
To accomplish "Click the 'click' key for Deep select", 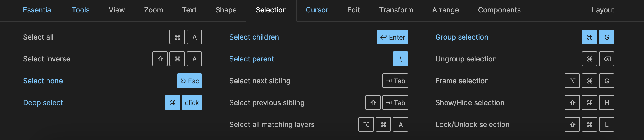I will 192,102.
